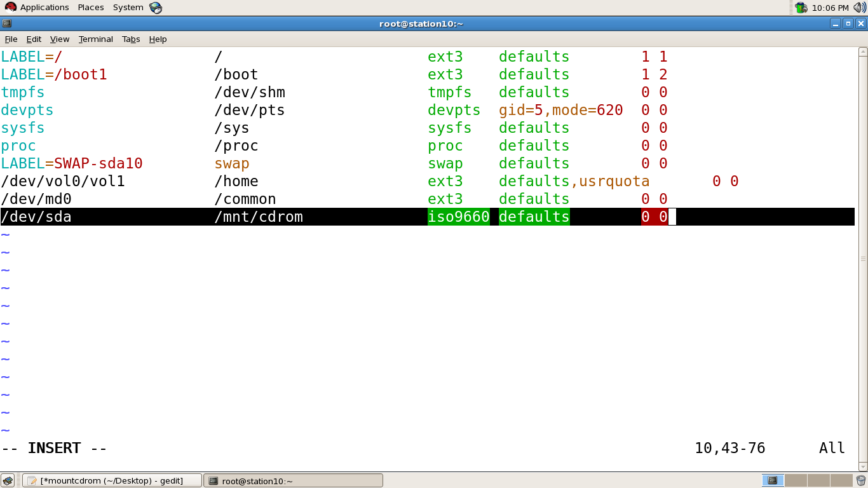Click the battery power icon in top panel

(x=801, y=7)
